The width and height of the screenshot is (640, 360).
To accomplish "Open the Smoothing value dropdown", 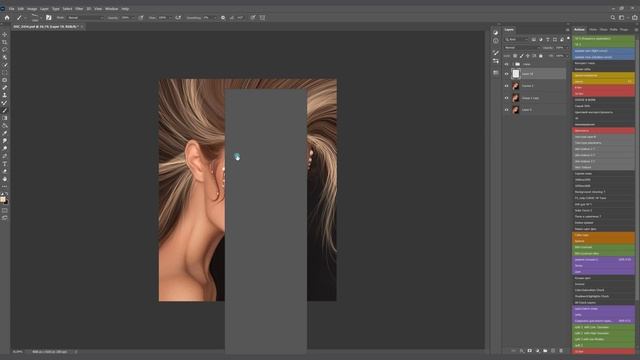I will tap(215, 18).
